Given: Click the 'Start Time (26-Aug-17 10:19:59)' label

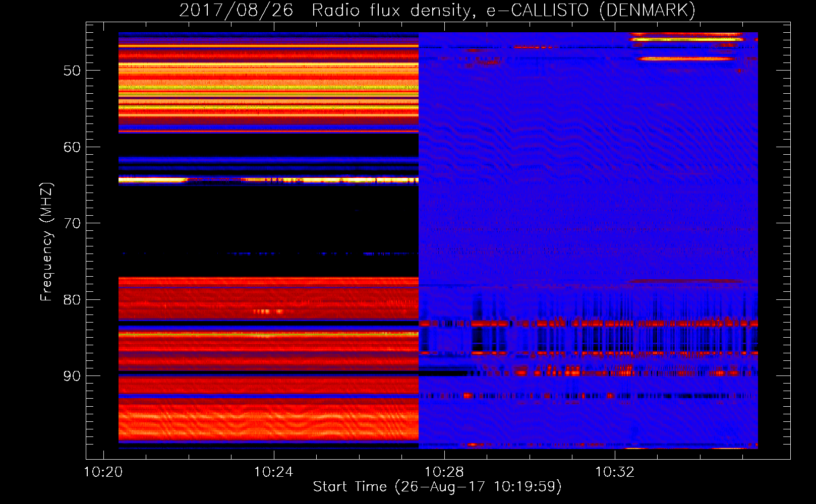Looking at the screenshot, I should [x=437, y=487].
